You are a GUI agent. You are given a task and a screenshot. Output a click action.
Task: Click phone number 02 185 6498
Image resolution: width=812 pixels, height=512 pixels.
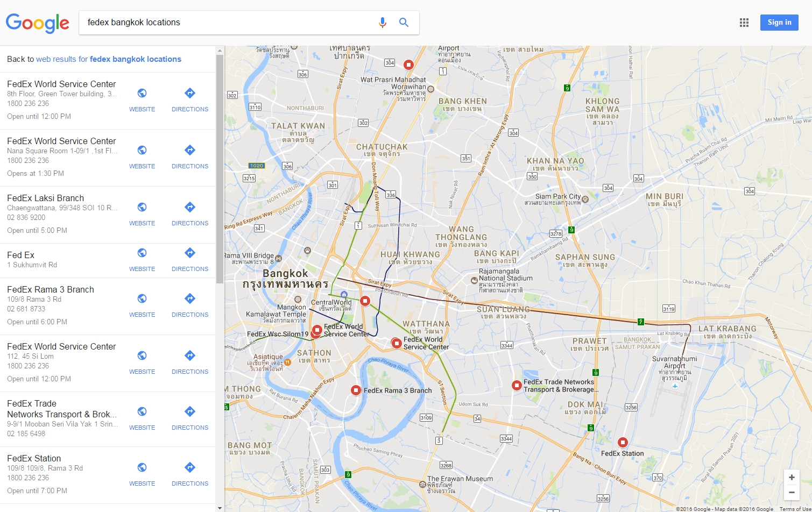26,433
